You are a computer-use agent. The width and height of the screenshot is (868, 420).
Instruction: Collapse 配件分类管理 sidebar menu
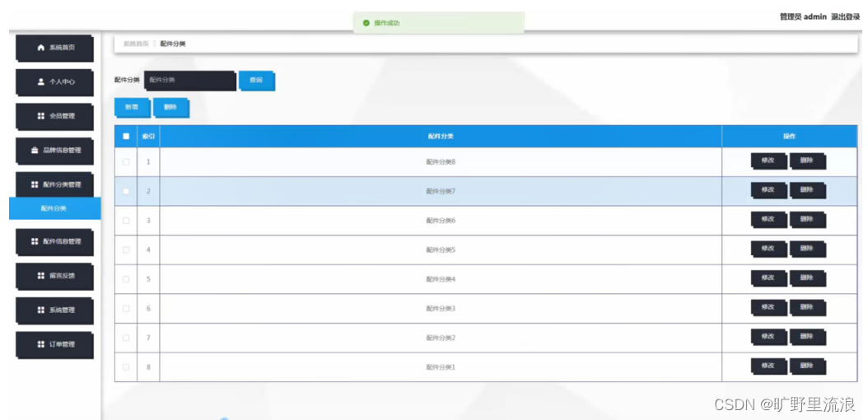pos(55,184)
